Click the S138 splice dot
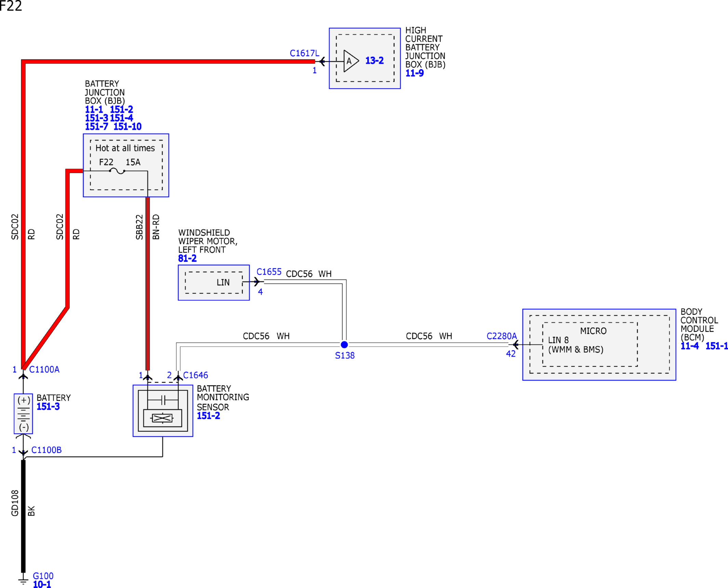This screenshot has width=728, height=588. point(344,344)
